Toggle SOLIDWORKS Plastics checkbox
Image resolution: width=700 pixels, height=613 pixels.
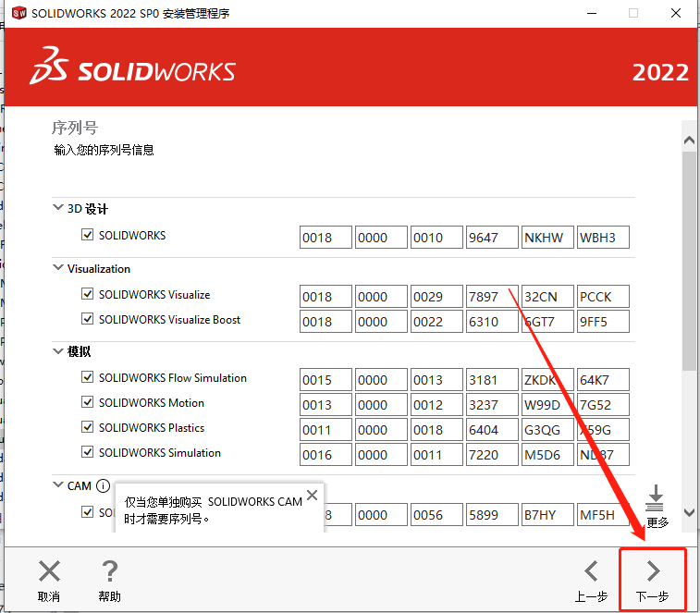click(x=88, y=427)
